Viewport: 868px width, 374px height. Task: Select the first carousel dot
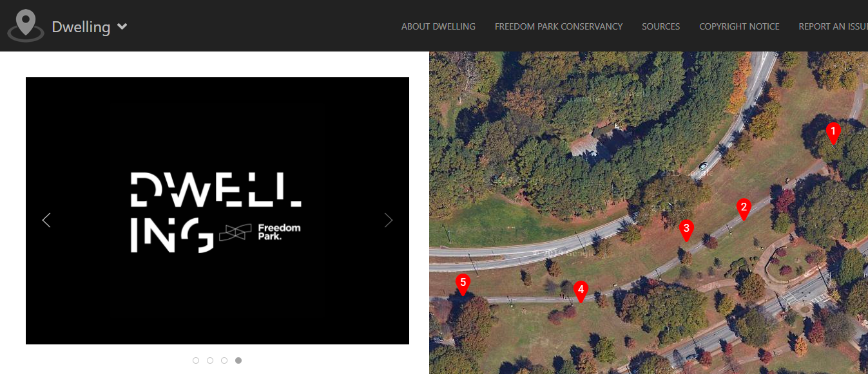(x=196, y=360)
